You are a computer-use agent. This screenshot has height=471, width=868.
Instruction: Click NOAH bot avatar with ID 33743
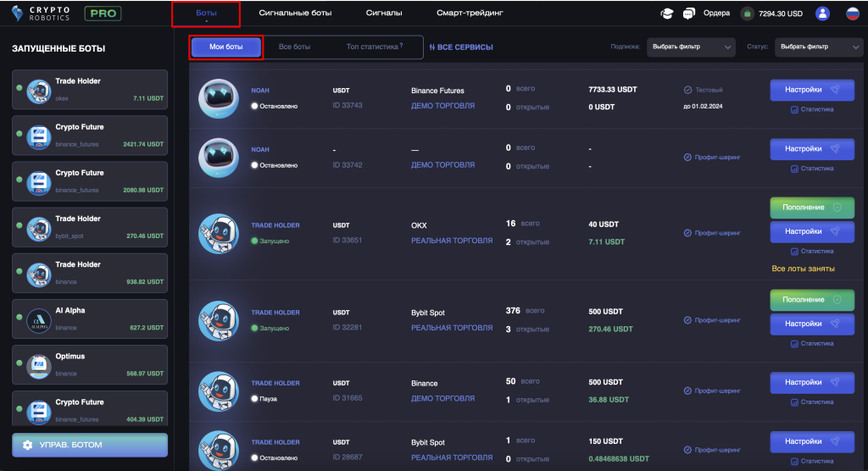(x=219, y=98)
